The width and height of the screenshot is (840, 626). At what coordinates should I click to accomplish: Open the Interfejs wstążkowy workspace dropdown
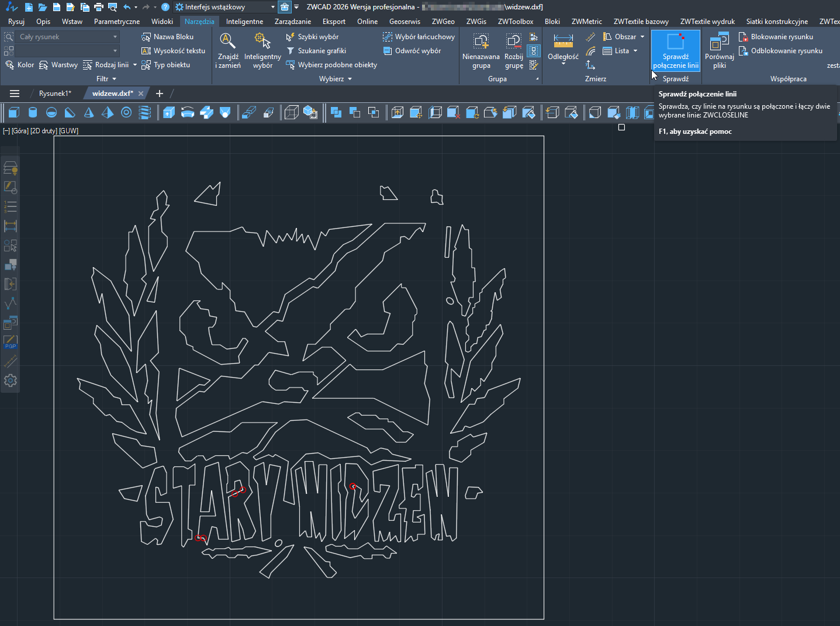click(272, 7)
